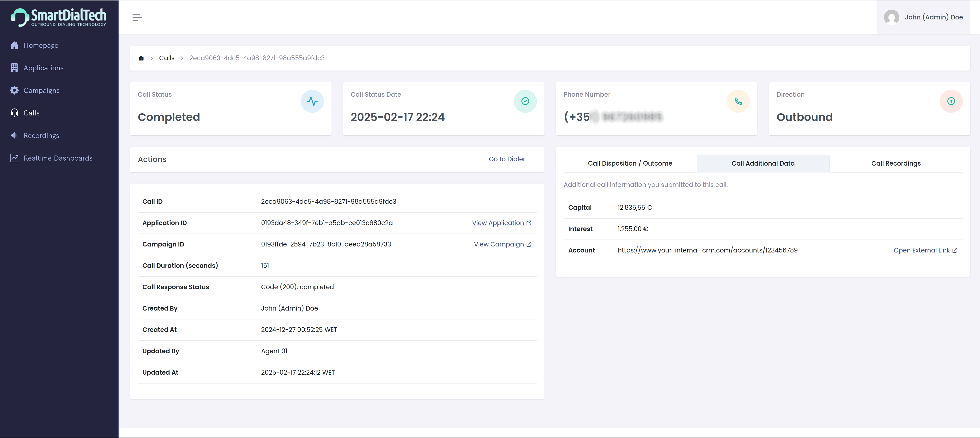Click external icon beside View Application

pos(529,223)
